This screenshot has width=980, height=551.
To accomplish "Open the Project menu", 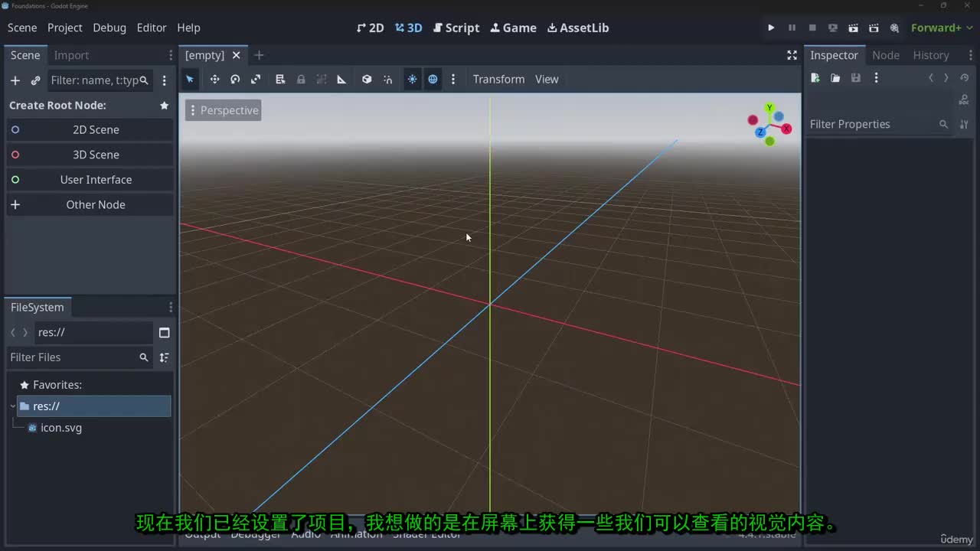I will pyautogui.click(x=64, y=28).
